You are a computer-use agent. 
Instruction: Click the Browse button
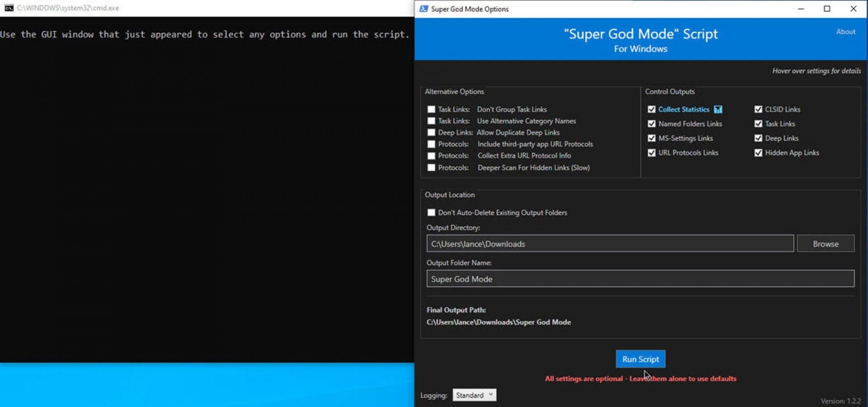pyautogui.click(x=826, y=244)
